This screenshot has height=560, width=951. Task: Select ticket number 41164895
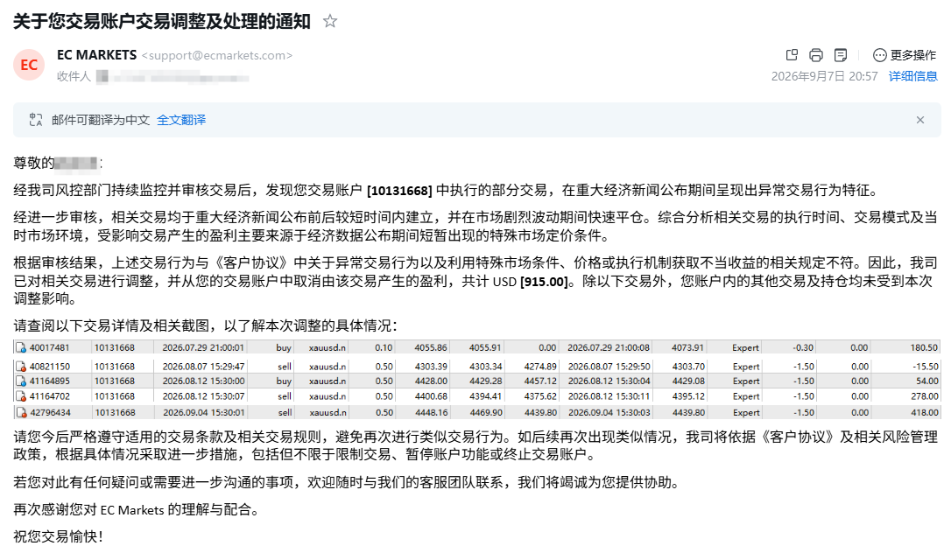pos(50,381)
